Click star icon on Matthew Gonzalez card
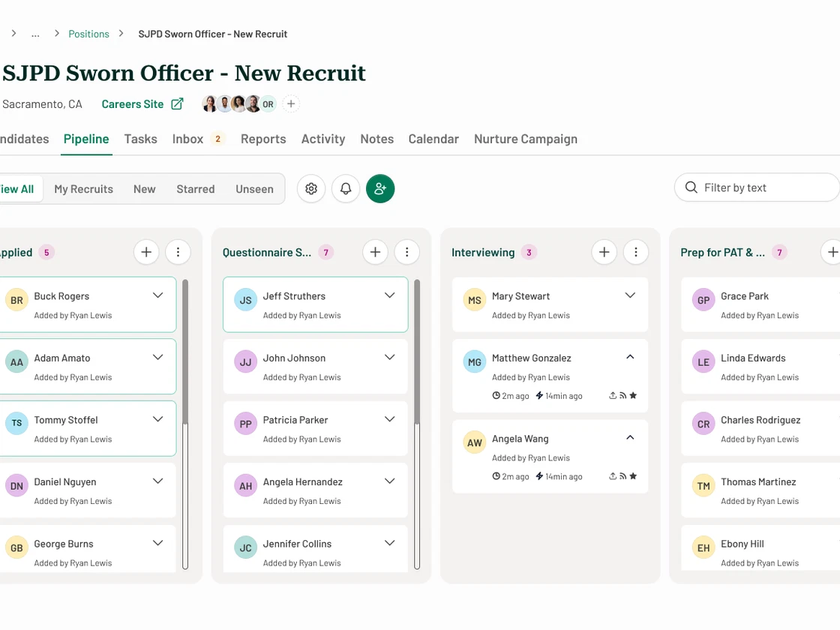 [x=633, y=396]
